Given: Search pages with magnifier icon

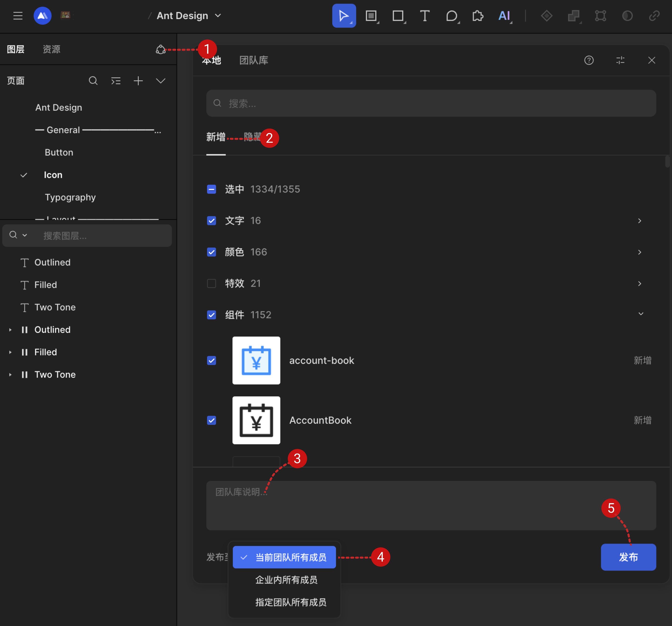Looking at the screenshot, I should (x=93, y=81).
